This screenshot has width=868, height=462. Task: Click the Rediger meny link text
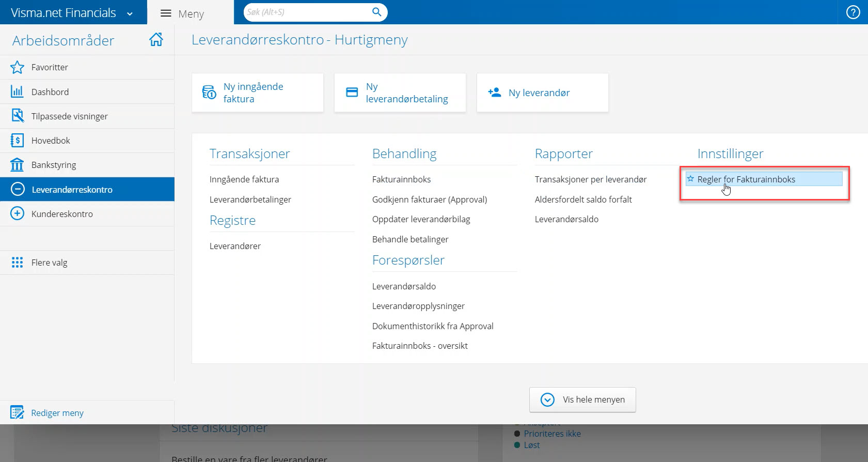[x=57, y=413]
